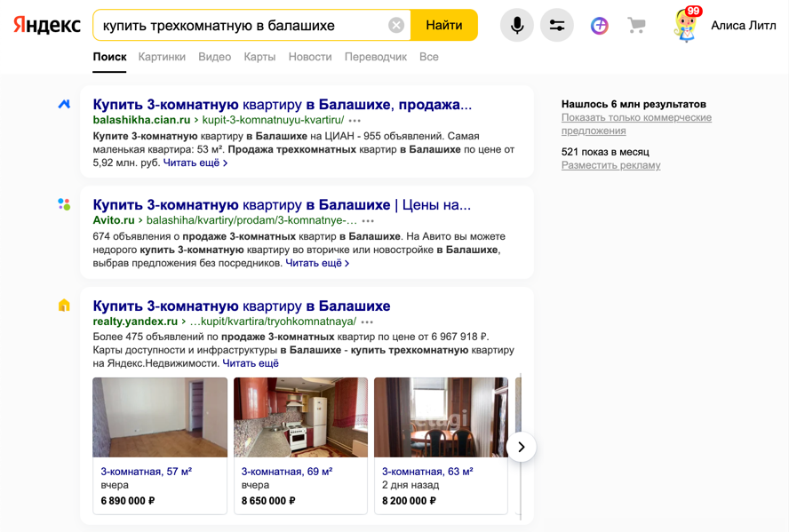Activate voice search microphone
The image size is (789, 532).
click(x=516, y=26)
